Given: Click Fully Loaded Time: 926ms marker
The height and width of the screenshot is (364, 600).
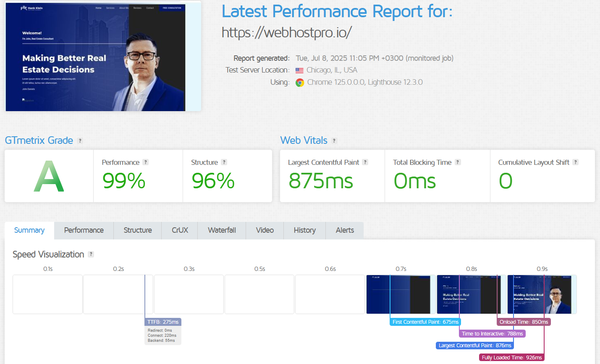Looking at the screenshot, I should click(x=512, y=358).
